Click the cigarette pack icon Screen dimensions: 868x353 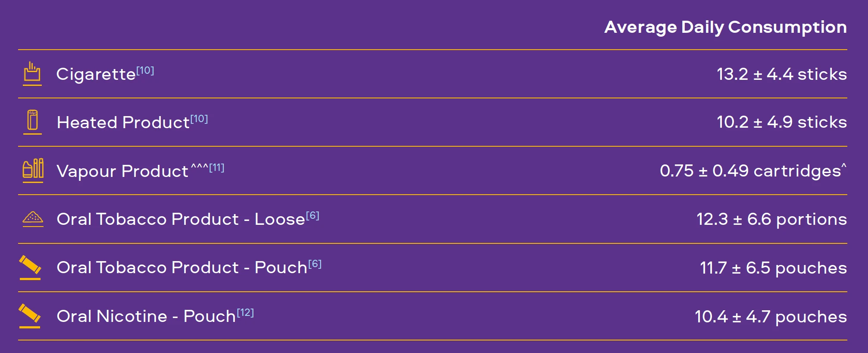click(x=32, y=73)
